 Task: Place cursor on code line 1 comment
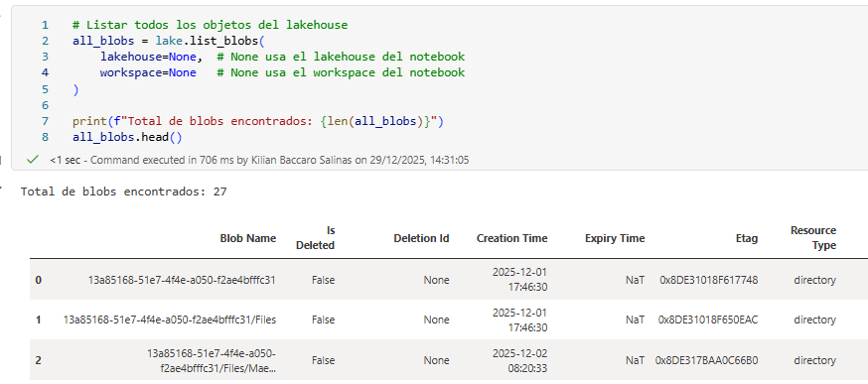tap(210, 25)
